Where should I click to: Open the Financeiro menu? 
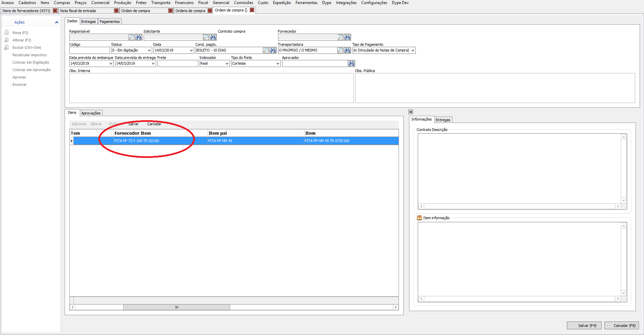[x=184, y=3]
